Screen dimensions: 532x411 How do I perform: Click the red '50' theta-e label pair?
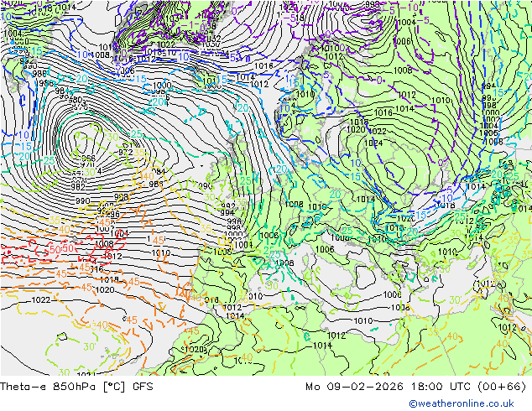(x=61, y=249)
